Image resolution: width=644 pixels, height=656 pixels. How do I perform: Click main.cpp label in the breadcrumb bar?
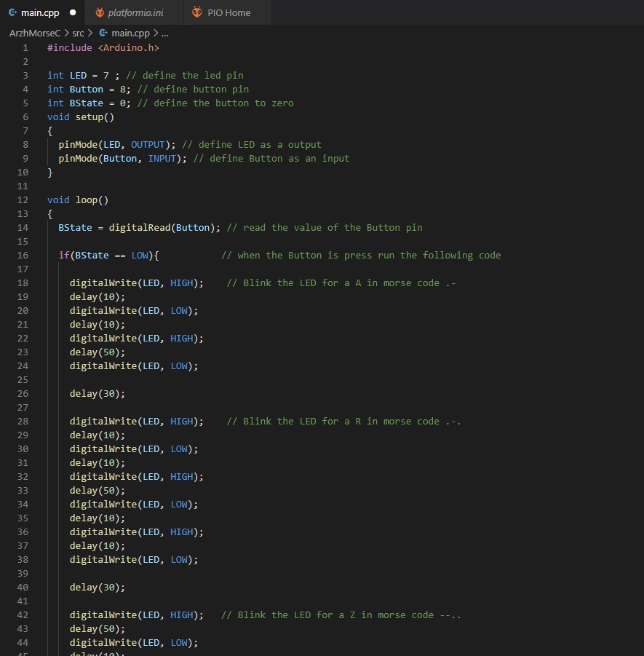(x=132, y=33)
